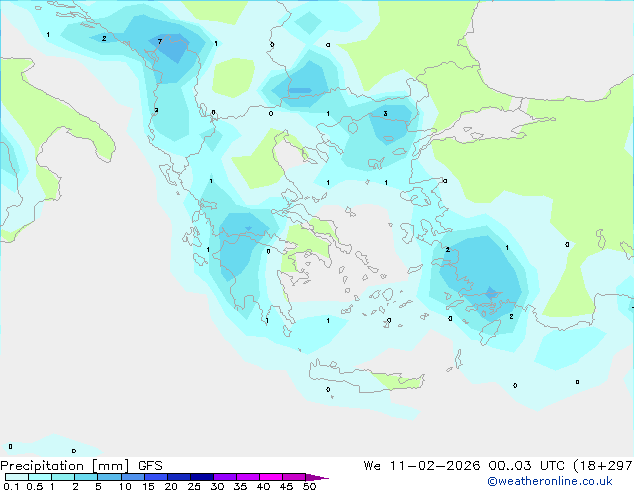Click the 'GFS' model label

(x=150, y=466)
